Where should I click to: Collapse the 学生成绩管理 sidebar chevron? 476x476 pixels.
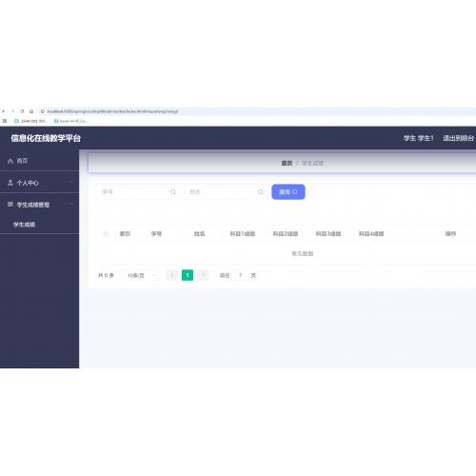tap(71, 204)
